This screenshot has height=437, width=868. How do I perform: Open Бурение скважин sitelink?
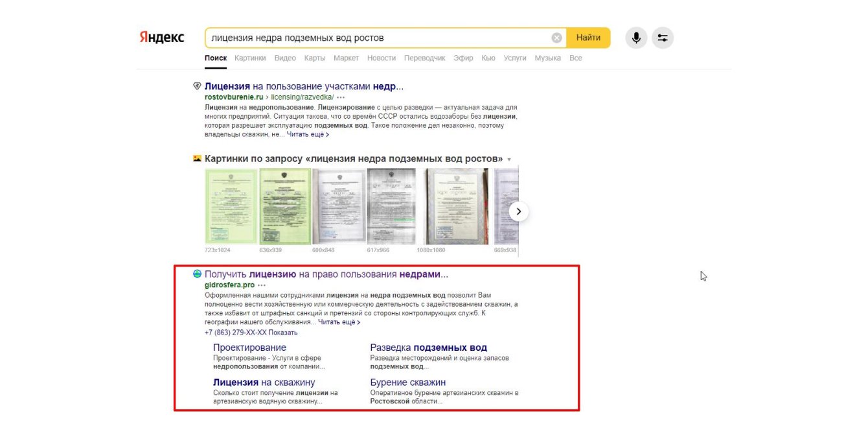pos(408,383)
